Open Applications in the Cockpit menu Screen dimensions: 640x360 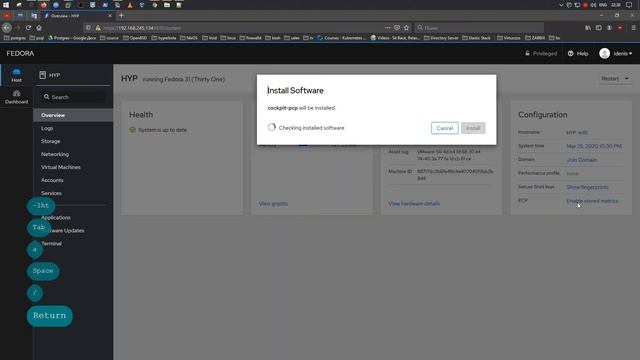click(x=56, y=218)
